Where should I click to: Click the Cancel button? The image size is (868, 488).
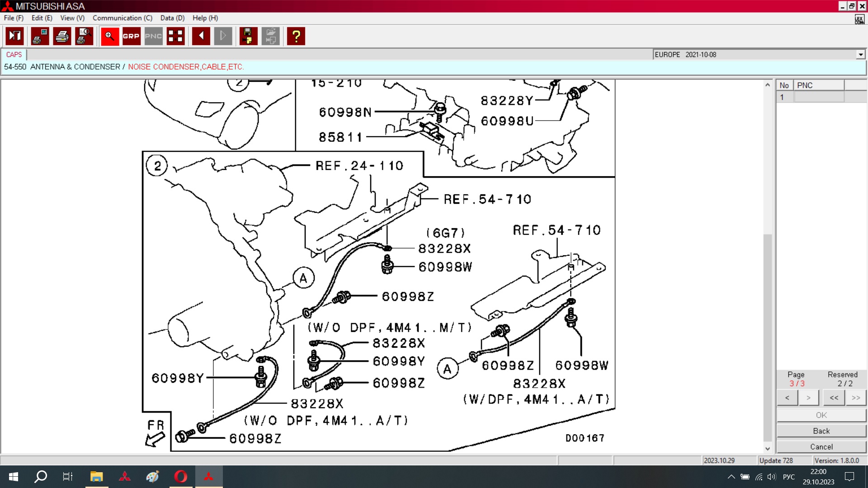[821, 447]
